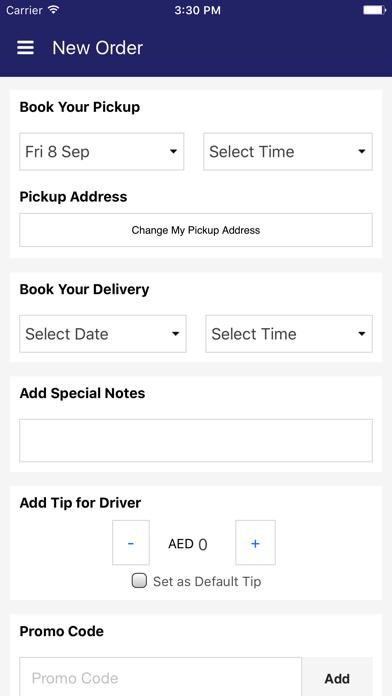Screen dimensions: 392x696
Task: Click the New Order title
Action: (98, 47)
